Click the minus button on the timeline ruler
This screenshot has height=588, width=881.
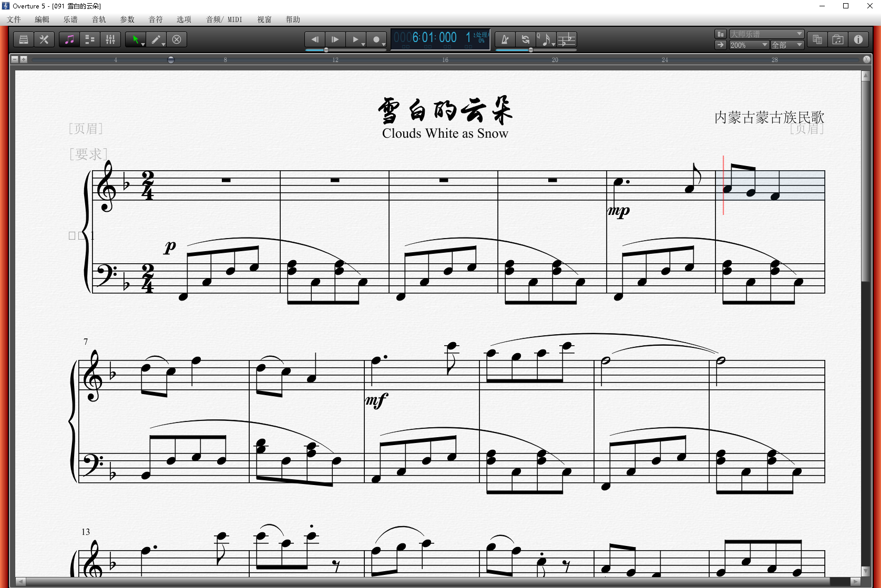pyautogui.click(x=15, y=59)
